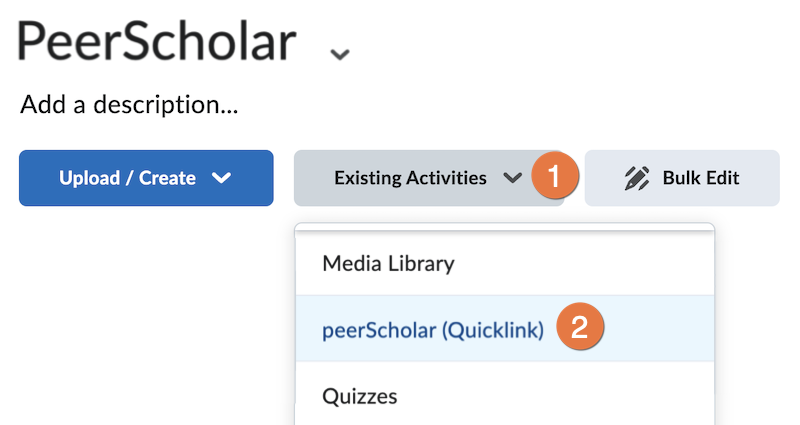Click the word 'Quicklink' in the highlighted row

494,330
